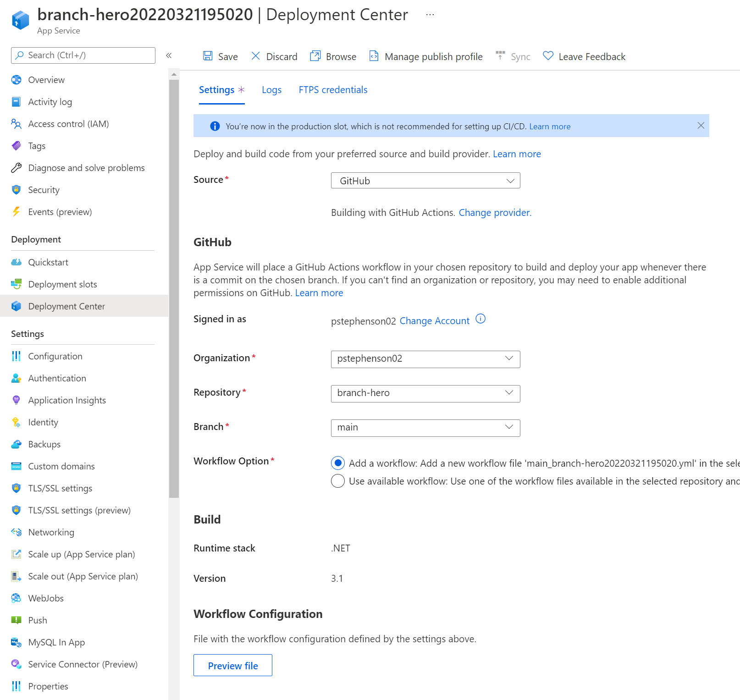Click the Tags icon in sidebar
Image resolution: width=740 pixels, height=700 pixels.
tap(17, 146)
